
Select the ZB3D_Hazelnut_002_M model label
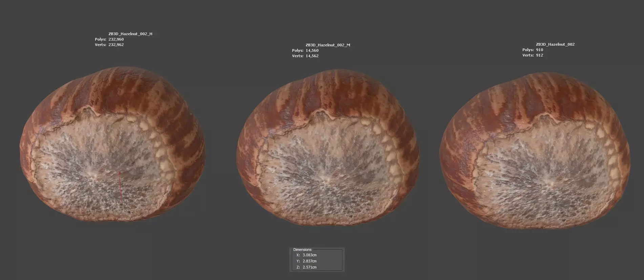(328, 45)
